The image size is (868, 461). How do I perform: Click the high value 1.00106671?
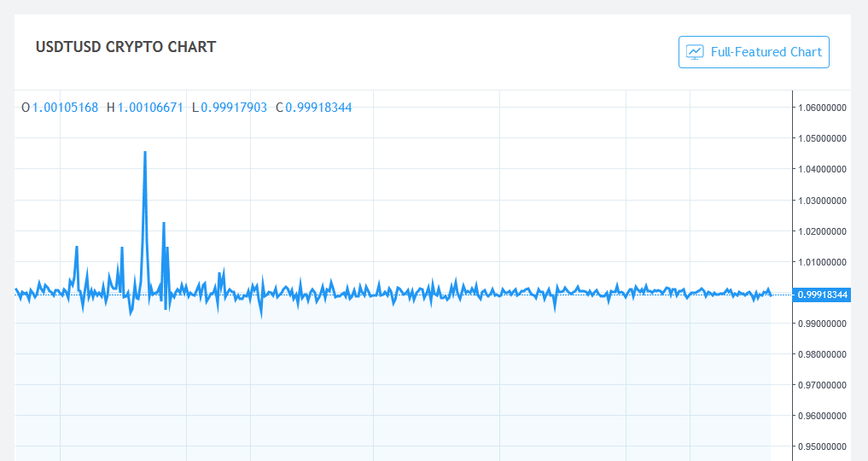[x=150, y=108]
